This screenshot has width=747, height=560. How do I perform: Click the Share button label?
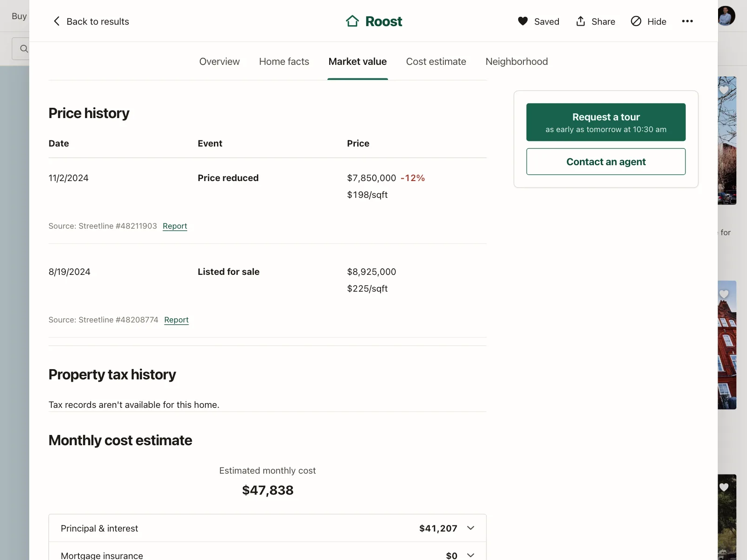coord(603,21)
